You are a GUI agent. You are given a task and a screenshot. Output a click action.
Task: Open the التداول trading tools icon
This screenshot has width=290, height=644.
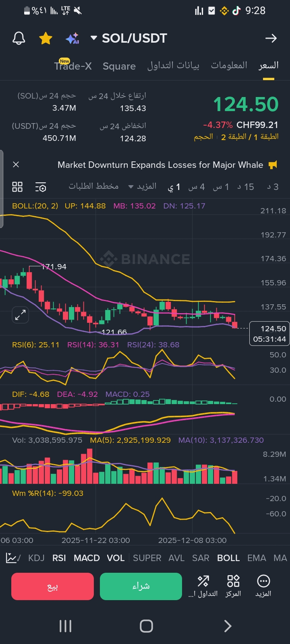[203, 586]
